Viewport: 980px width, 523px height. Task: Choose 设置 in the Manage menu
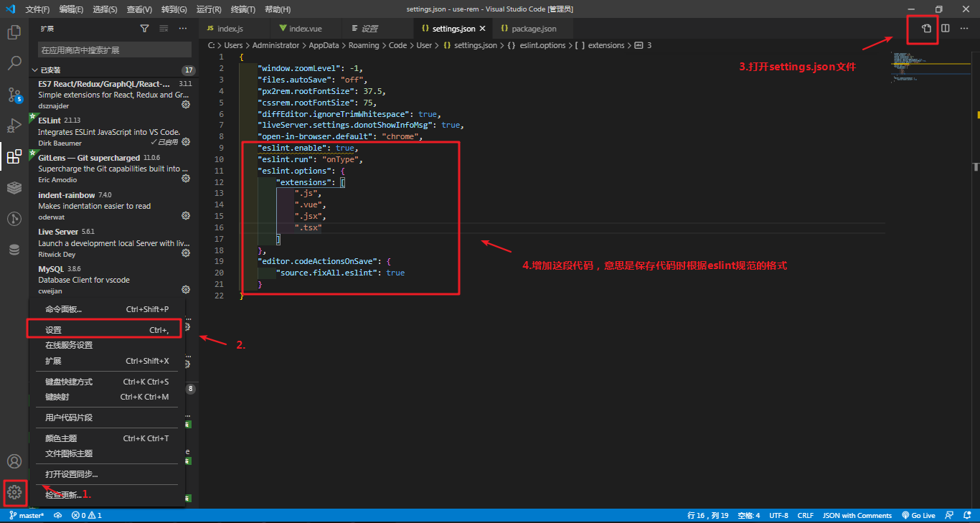[x=107, y=330]
